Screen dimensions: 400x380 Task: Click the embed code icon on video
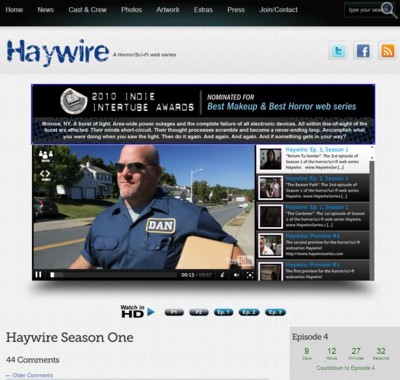[x=45, y=175]
